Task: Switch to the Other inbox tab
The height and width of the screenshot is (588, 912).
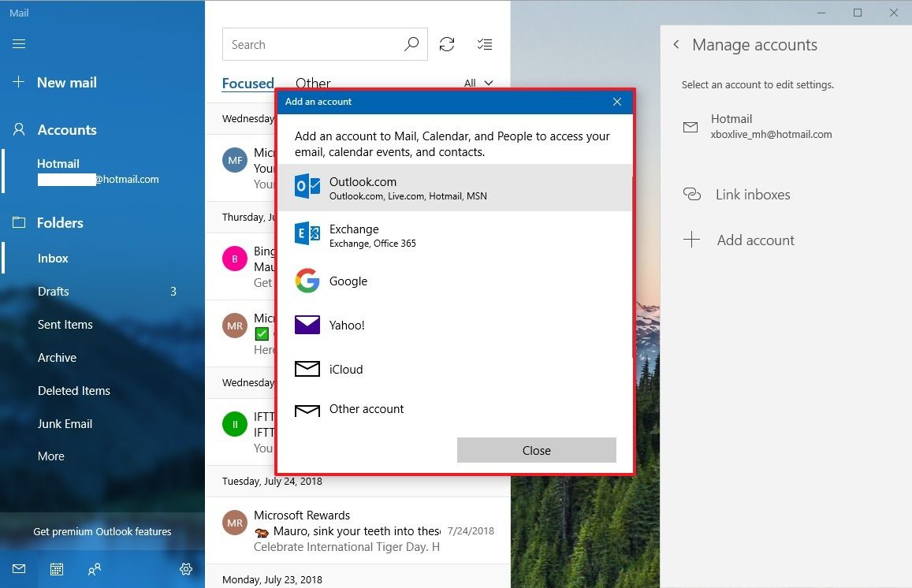Action: pos(313,83)
